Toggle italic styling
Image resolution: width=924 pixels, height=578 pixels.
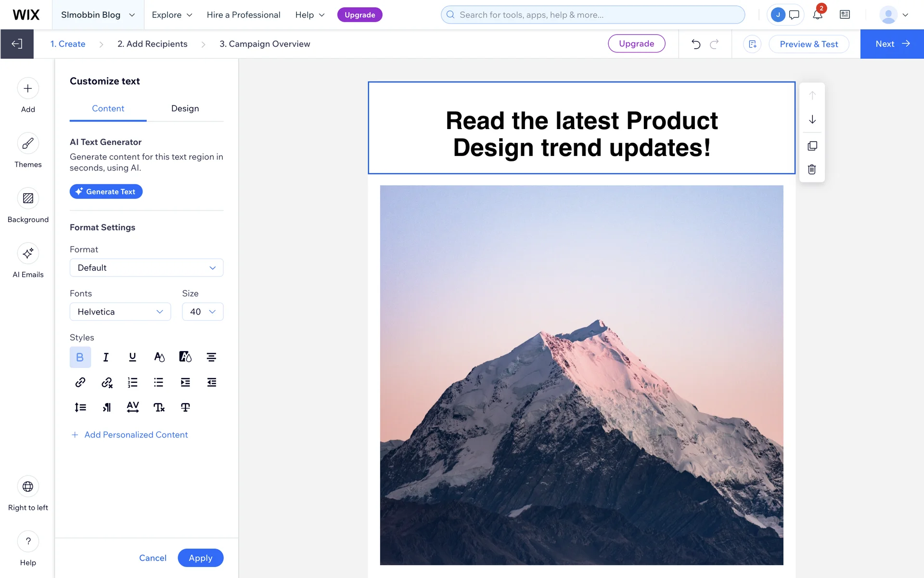click(x=106, y=357)
